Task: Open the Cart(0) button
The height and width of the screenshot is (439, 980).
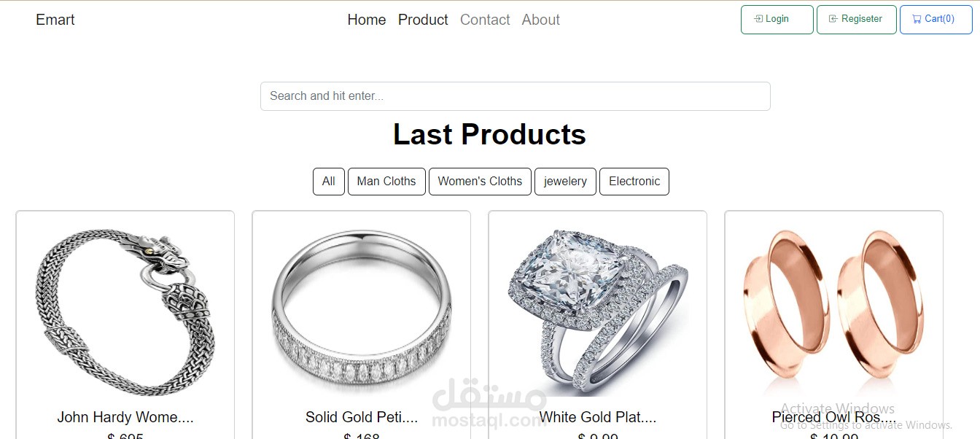Action: click(x=936, y=20)
